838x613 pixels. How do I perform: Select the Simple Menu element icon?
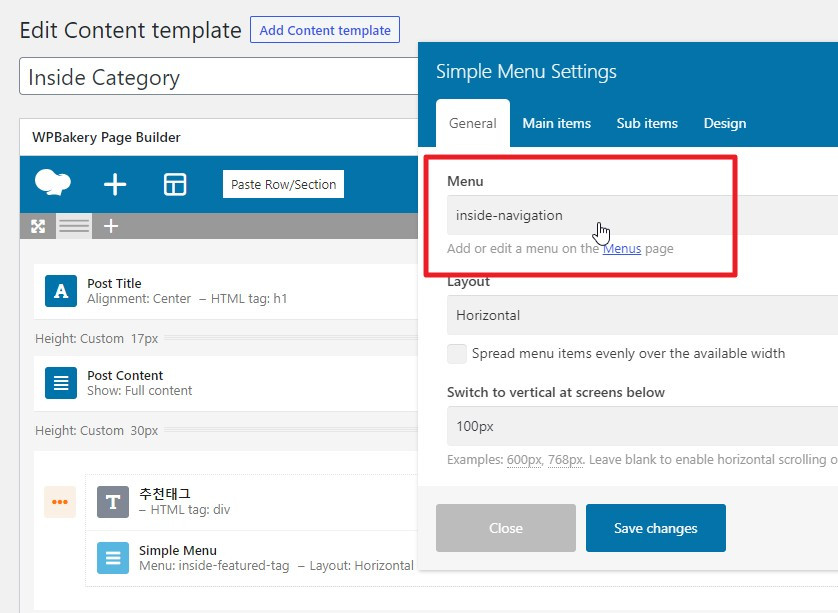click(113, 558)
